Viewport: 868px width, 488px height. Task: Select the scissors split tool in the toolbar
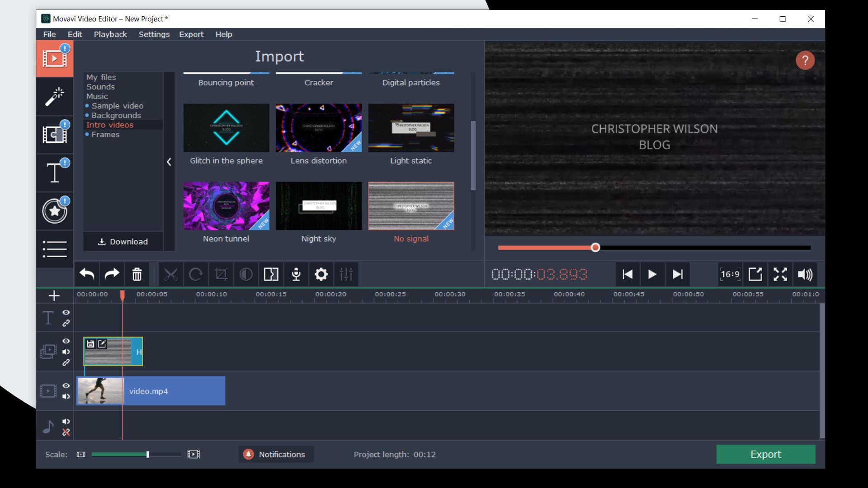tap(170, 274)
